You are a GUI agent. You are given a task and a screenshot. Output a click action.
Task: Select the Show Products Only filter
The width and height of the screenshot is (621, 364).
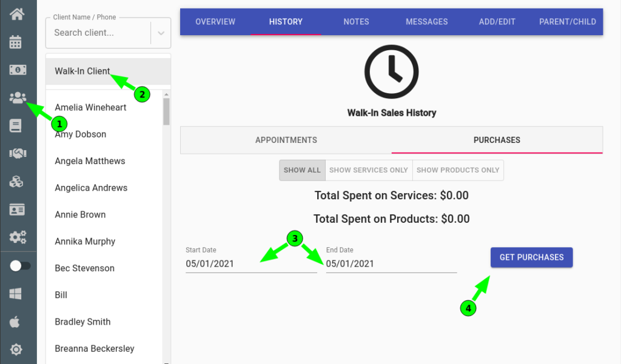[458, 170]
